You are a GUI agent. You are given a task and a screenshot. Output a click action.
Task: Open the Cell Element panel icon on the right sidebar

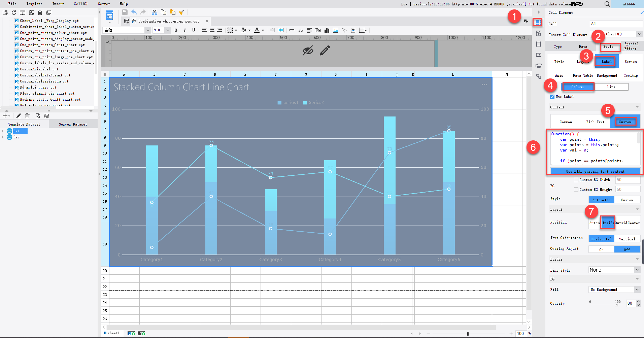pos(538,22)
